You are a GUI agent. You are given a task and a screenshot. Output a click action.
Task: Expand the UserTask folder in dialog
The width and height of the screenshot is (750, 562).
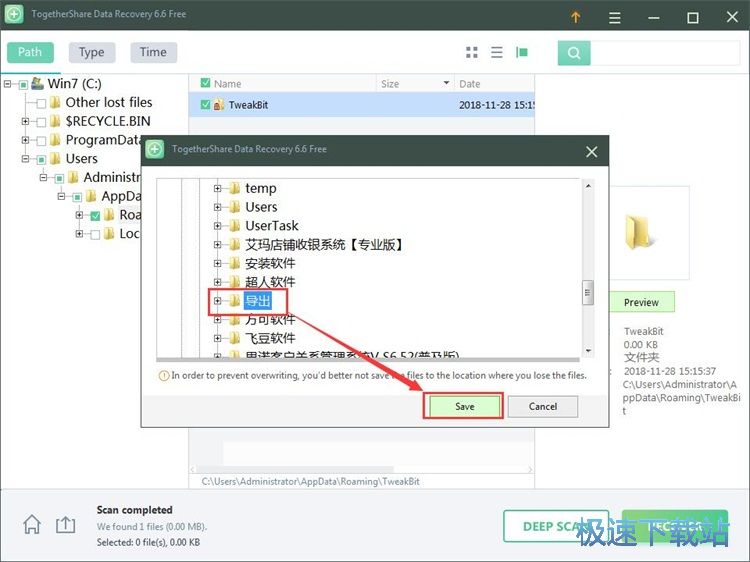[x=218, y=226]
